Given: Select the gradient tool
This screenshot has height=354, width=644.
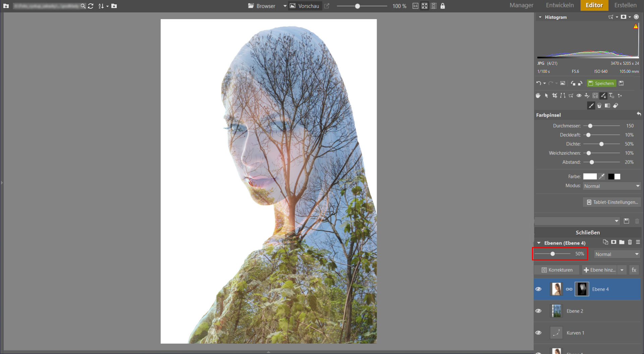Looking at the screenshot, I should 607,106.
